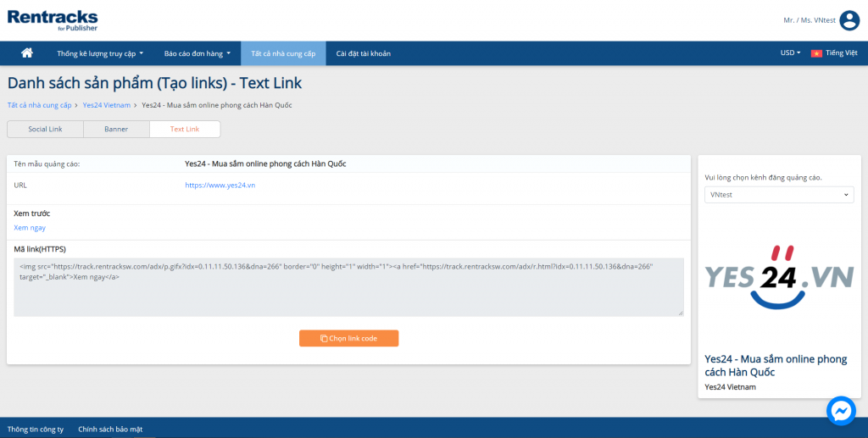Open the VNtest channel select box
This screenshot has height=438, width=868.
point(779,195)
